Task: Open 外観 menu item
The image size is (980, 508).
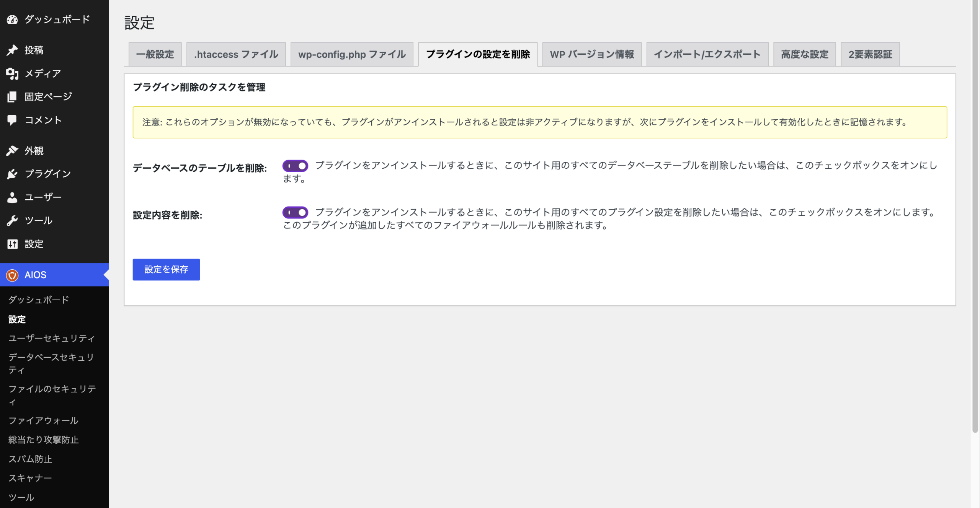Action: point(54,151)
